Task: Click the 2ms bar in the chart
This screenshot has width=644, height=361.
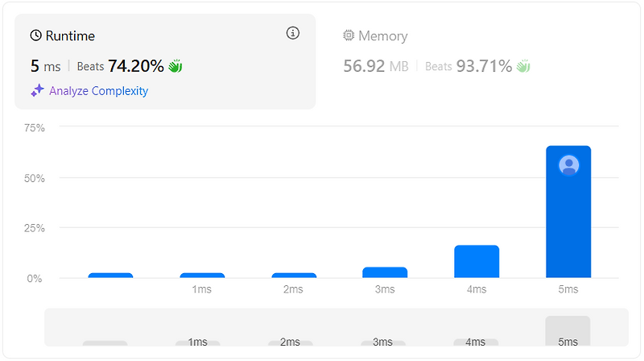Action: pyautogui.click(x=294, y=276)
